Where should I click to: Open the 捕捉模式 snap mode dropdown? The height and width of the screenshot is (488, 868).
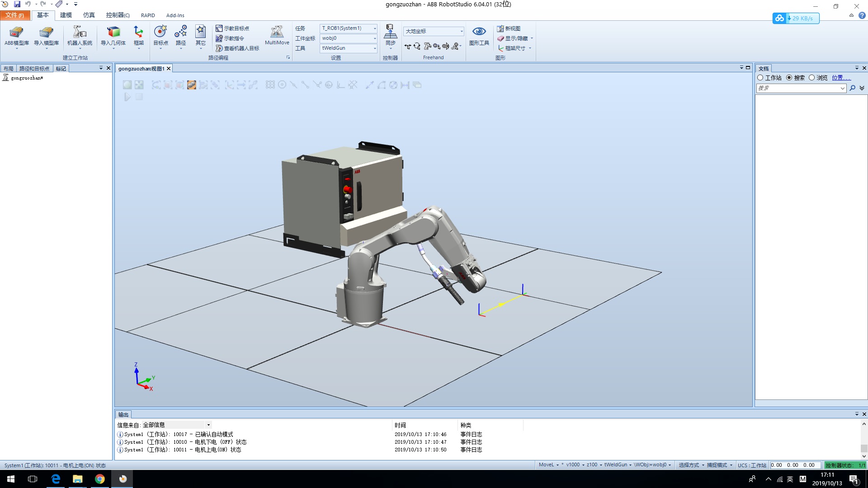tap(720, 465)
